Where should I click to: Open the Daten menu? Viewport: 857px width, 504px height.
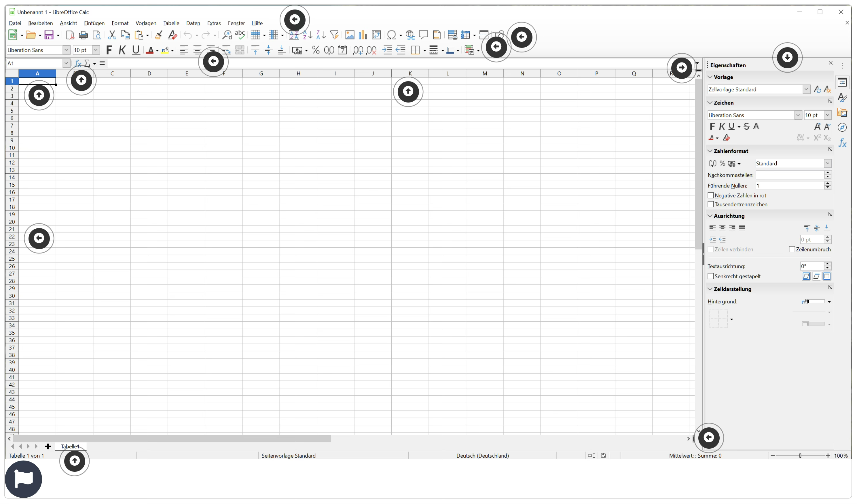[193, 23]
